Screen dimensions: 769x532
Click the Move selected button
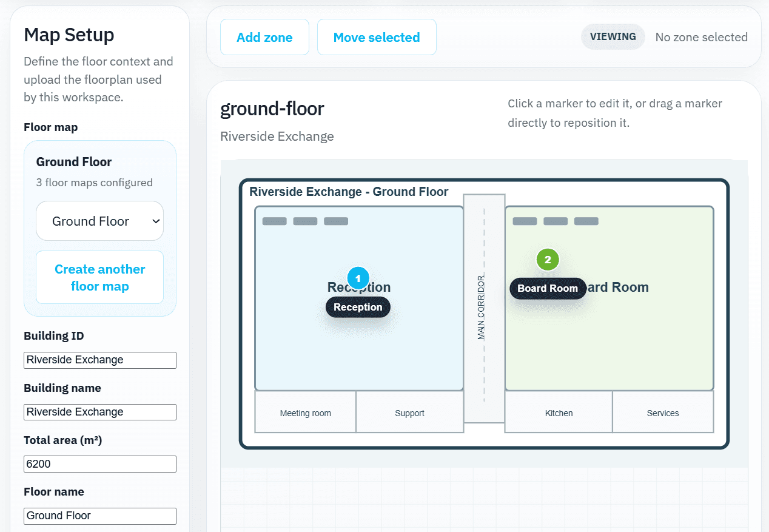(377, 37)
